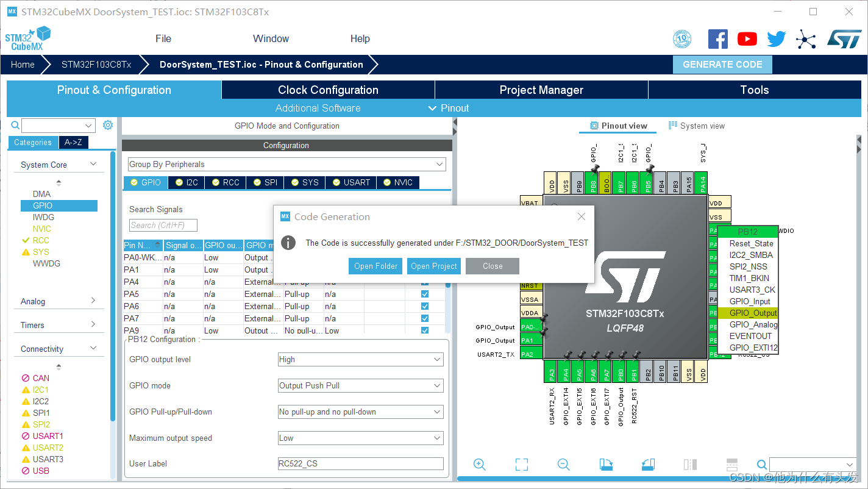868x489 pixels.
Task: Select the A->Z category tab
Action: tap(73, 142)
